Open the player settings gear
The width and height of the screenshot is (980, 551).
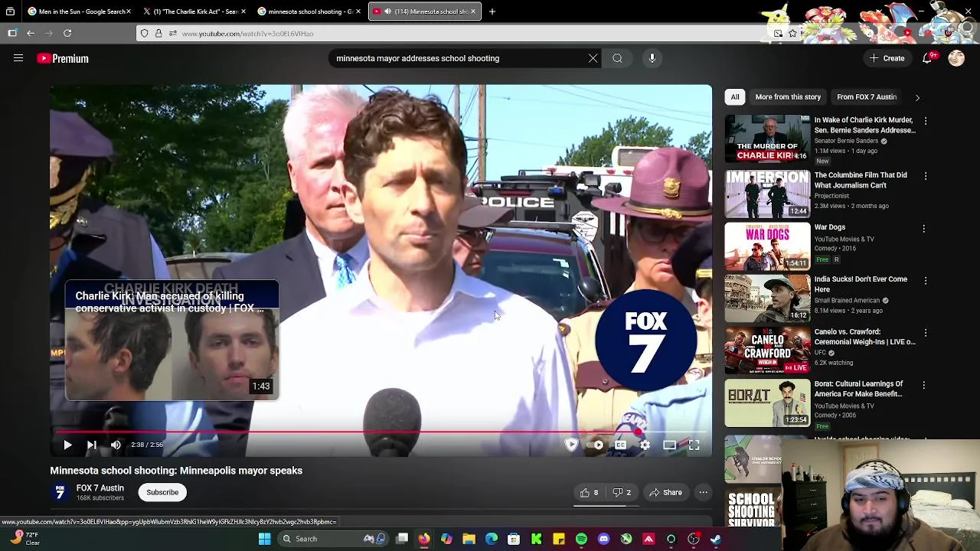click(x=645, y=445)
